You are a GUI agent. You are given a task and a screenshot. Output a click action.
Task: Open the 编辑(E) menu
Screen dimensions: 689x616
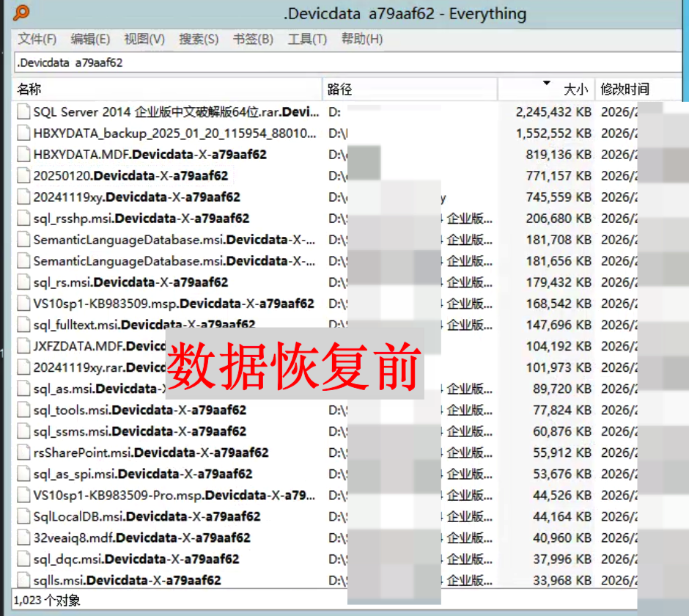coord(90,39)
